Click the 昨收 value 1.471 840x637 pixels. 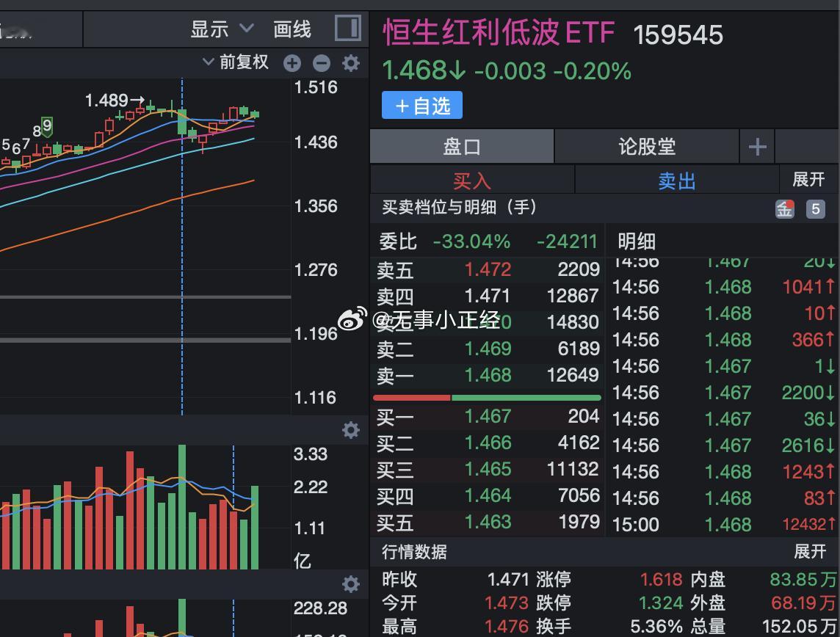508,579
